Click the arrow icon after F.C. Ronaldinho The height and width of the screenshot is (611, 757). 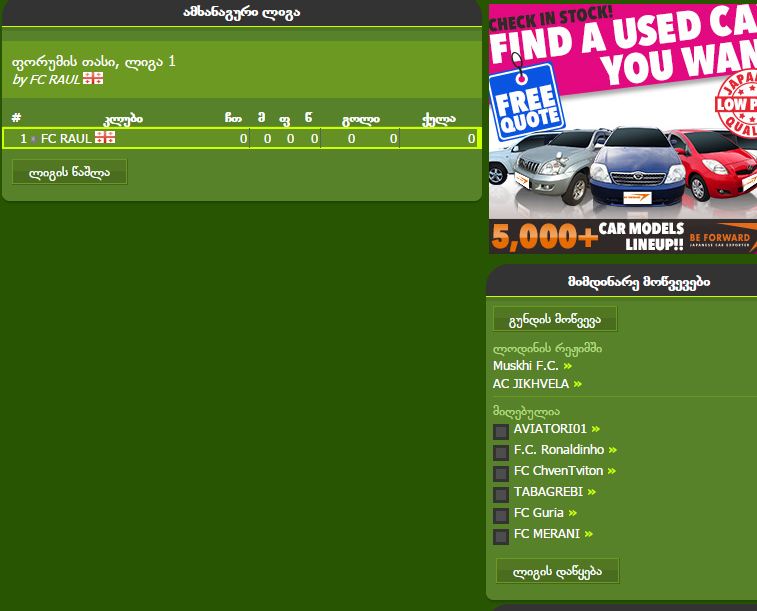click(613, 450)
